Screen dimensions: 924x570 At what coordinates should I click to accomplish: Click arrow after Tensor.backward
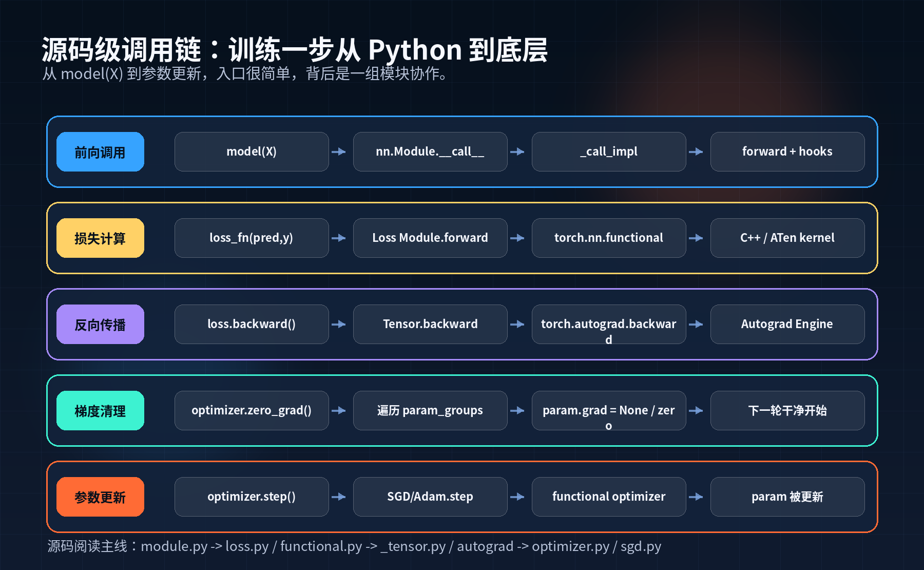click(517, 324)
